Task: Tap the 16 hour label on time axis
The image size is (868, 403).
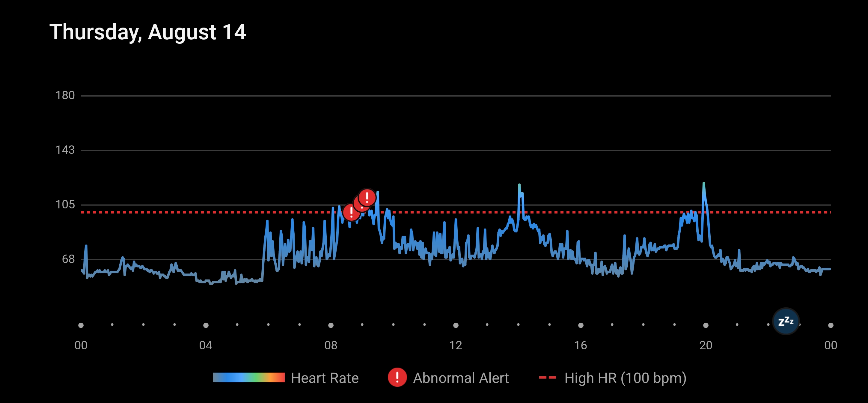Action: tap(581, 345)
